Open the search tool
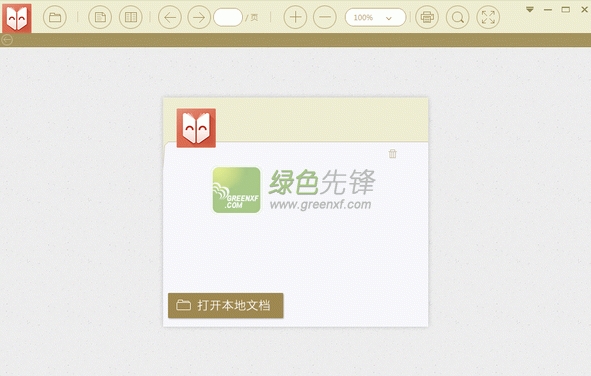 (x=458, y=17)
